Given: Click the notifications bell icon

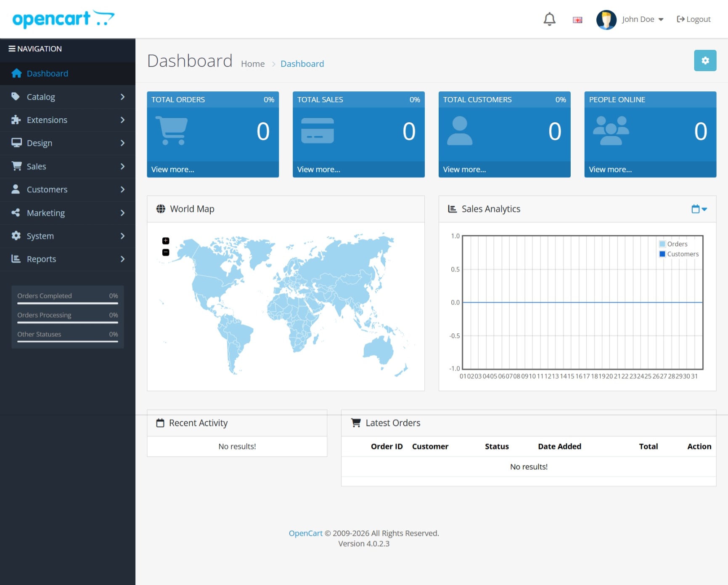Looking at the screenshot, I should (549, 19).
